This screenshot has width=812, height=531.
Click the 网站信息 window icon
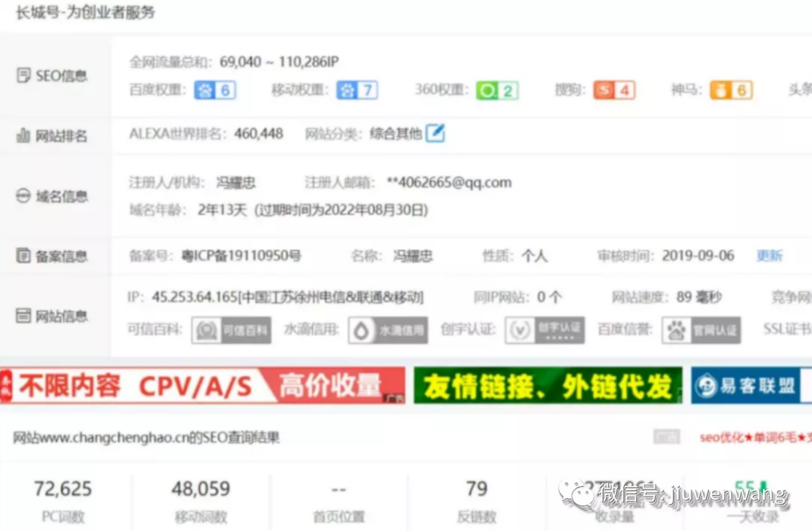pyautogui.click(x=23, y=315)
